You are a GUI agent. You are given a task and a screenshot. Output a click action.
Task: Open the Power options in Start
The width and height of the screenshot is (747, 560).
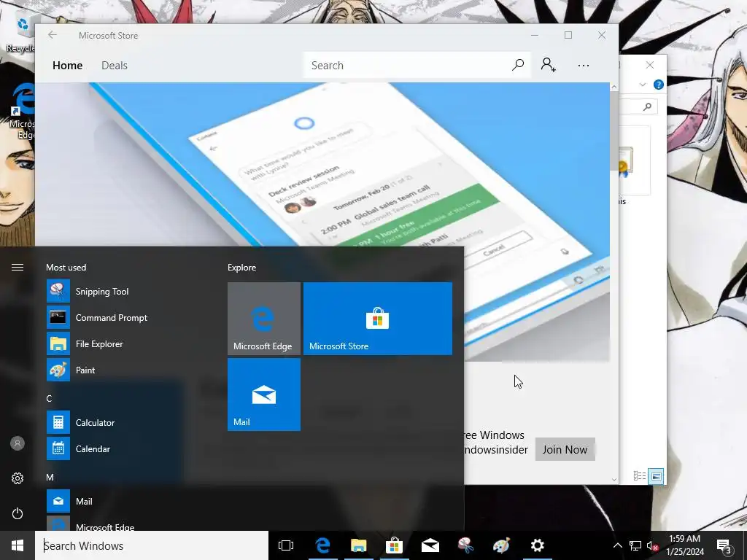click(18, 513)
